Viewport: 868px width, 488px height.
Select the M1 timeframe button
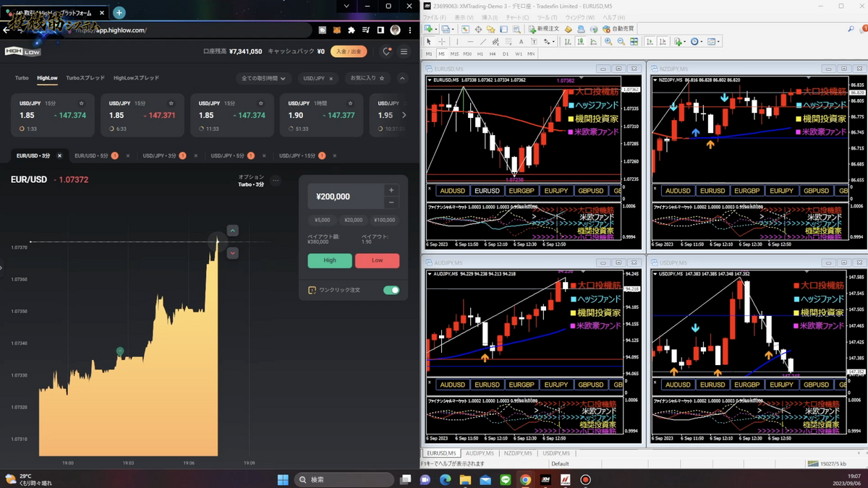coord(429,54)
